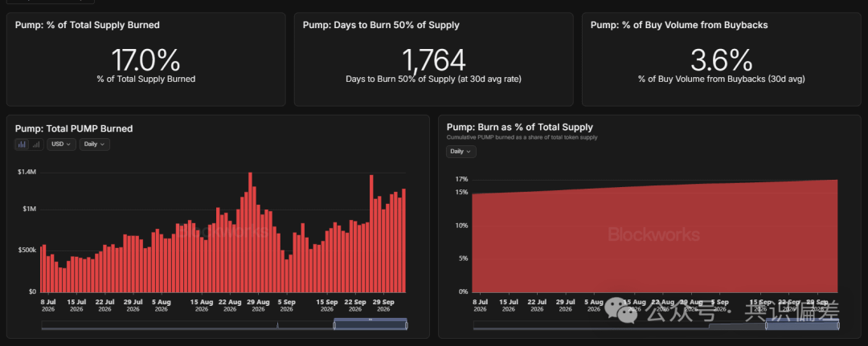Select the cumulative chart icon toggle
Image resolution: width=868 pixels, height=346 pixels.
pos(36,145)
